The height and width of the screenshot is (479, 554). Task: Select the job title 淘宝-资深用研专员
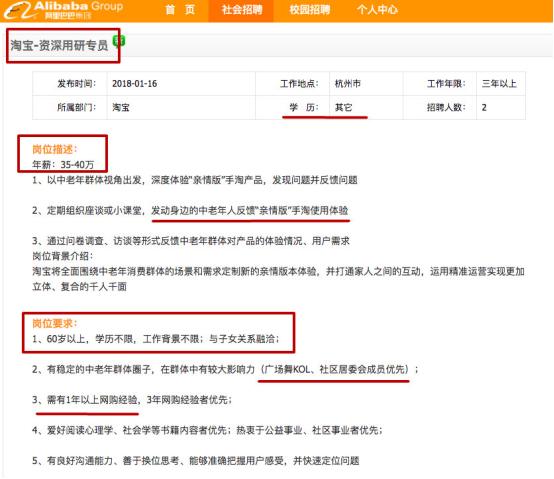click(x=59, y=46)
